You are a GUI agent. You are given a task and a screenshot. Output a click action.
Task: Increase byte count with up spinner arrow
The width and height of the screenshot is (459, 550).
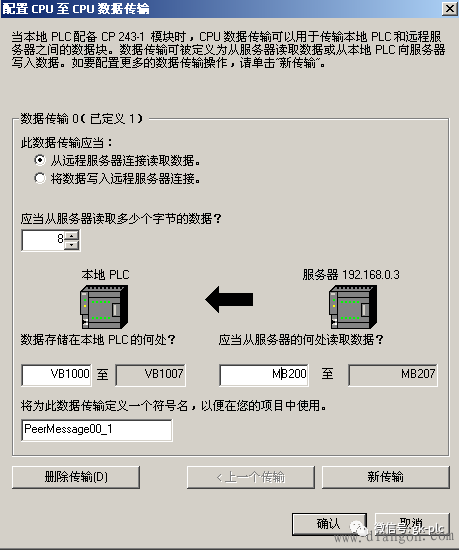click(x=72, y=235)
